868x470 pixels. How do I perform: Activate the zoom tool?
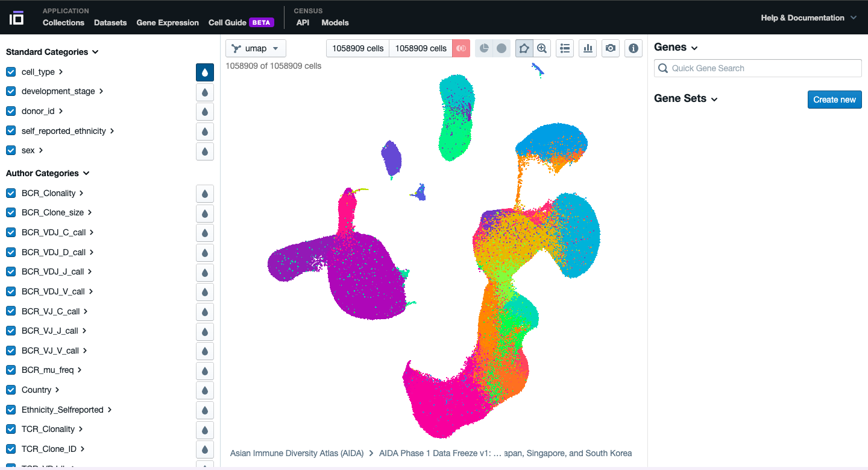tap(542, 48)
